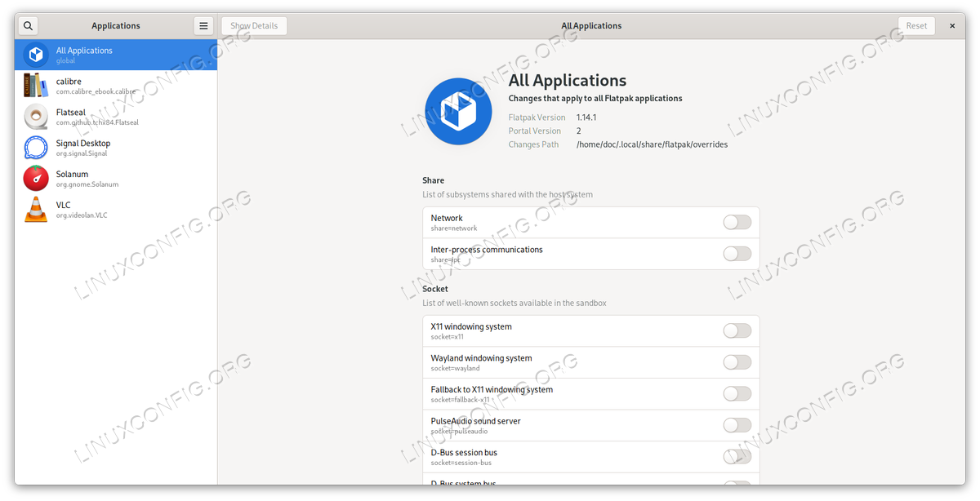Screen dimensions: 980x501
Task: Click the Portal Version label
Action: 535,131
